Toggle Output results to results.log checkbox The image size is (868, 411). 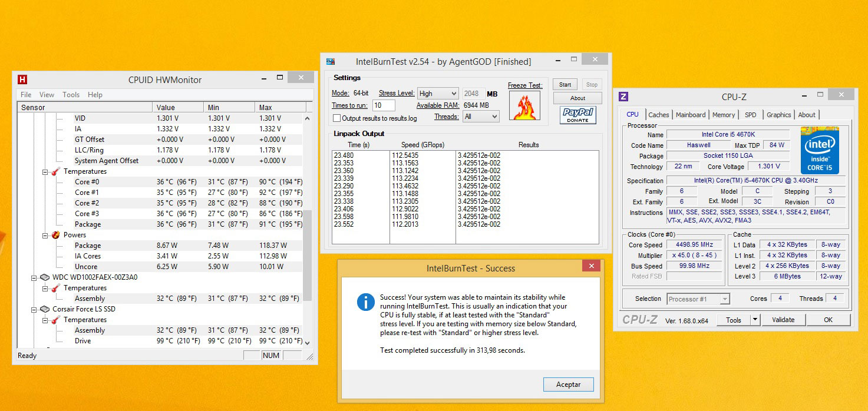point(337,118)
